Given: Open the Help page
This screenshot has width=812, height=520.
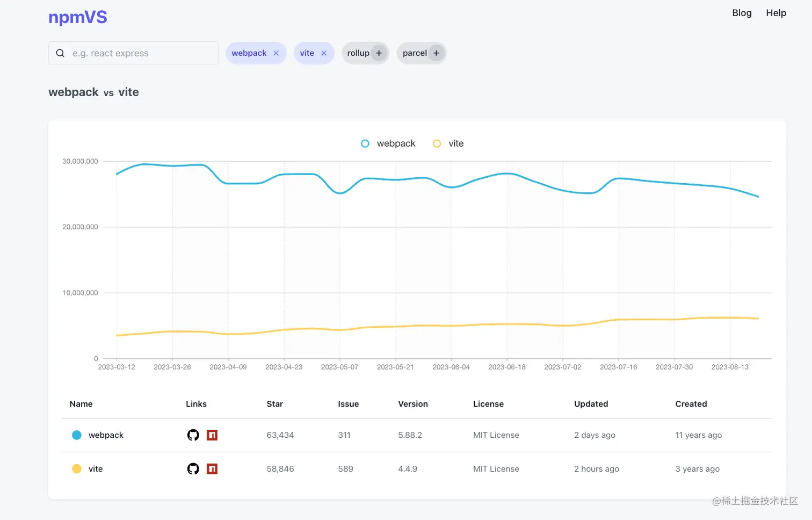Looking at the screenshot, I should tap(776, 13).
